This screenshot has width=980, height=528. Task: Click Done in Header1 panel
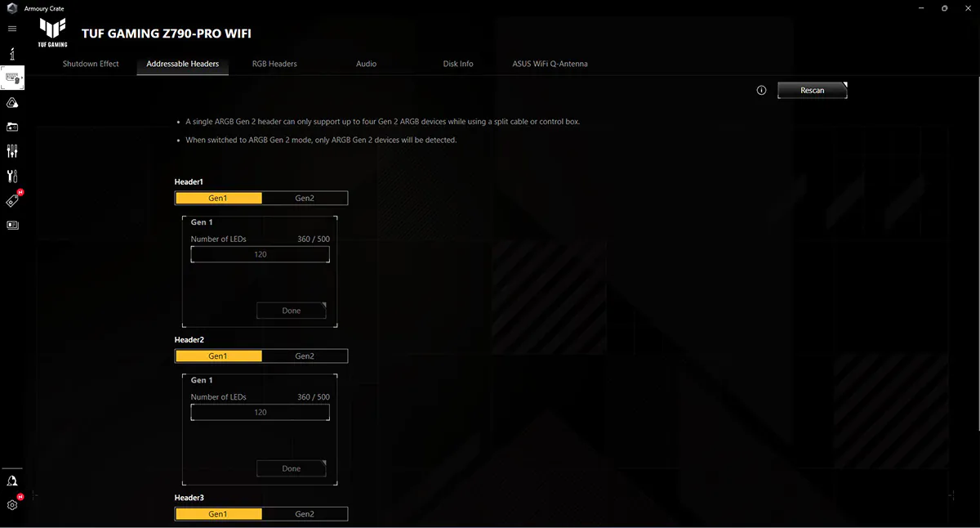[x=292, y=311]
